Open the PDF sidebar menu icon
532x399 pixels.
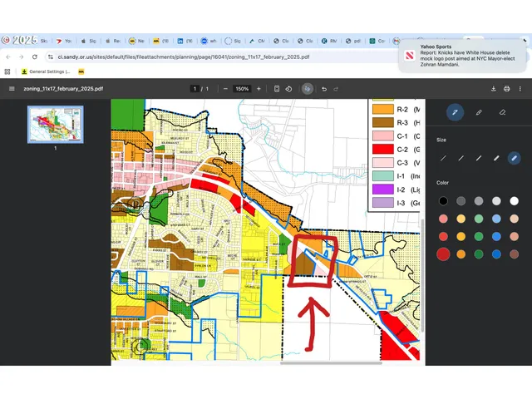tap(12, 88)
